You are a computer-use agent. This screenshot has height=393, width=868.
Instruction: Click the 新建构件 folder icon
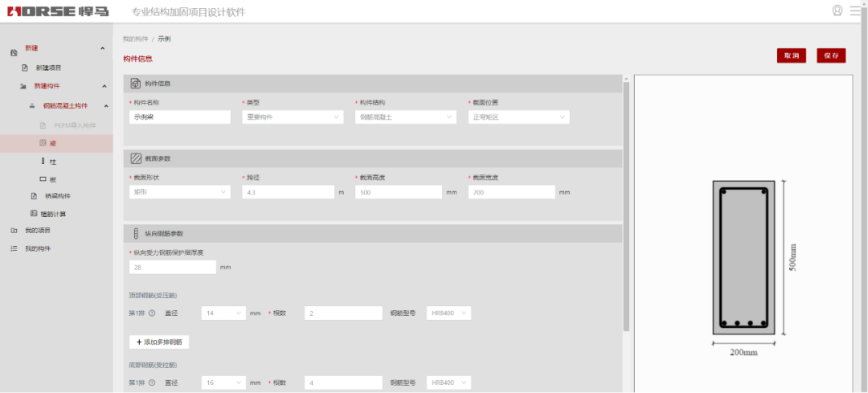(x=23, y=86)
